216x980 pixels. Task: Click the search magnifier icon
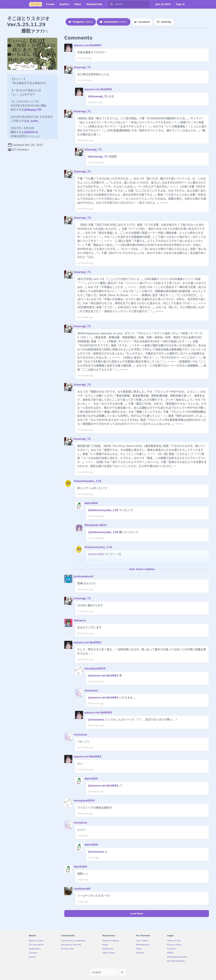112,4
